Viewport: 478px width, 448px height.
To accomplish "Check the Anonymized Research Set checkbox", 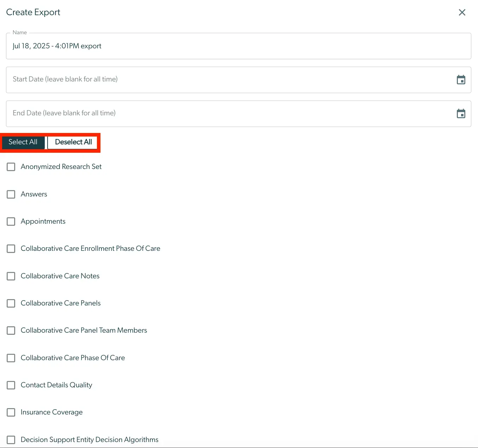I will click(11, 167).
